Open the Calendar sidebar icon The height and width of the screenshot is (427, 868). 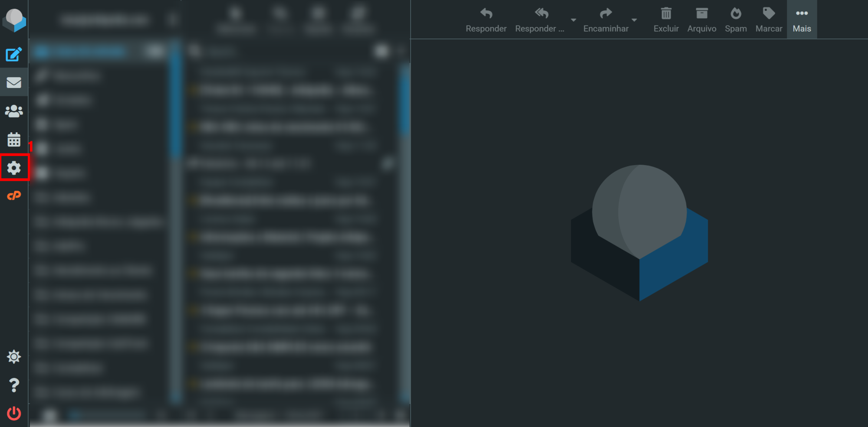coord(14,139)
